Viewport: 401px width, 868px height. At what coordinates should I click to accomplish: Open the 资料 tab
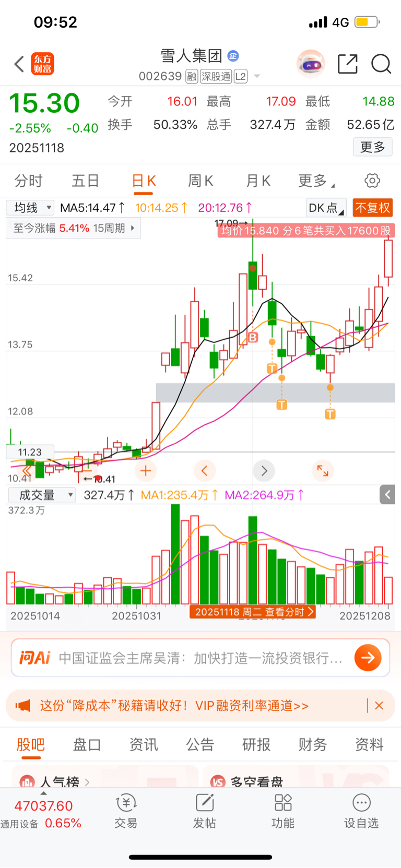tap(369, 744)
